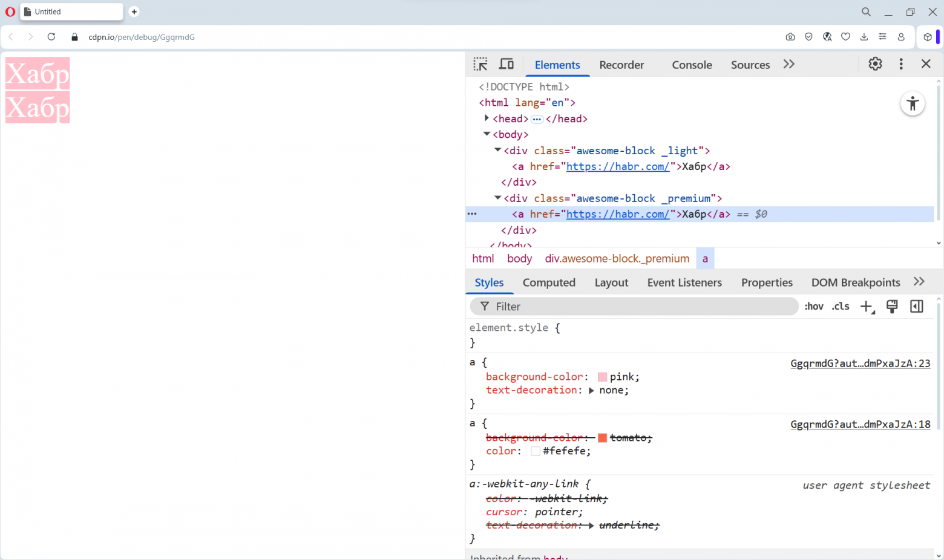This screenshot has height=560, width=944.
Task: Open the Sources tab
Action: [x=750, y=65]
